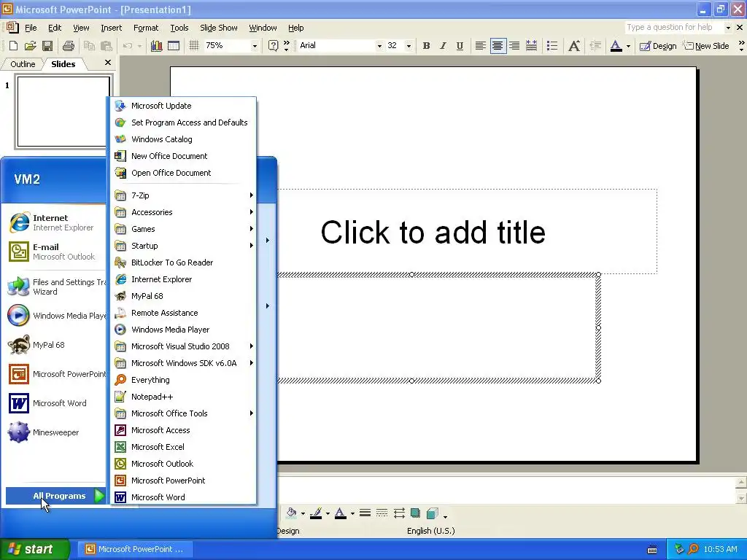Switch to the Outline tab
Image resolution: width=747 pixels, height=560 pixels.
(23, 64)
